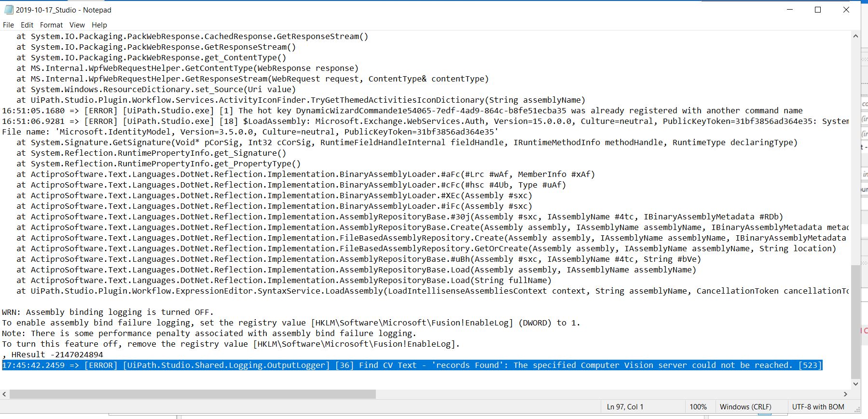Screen dimensions: 868x419
Task: Click the vertical scrollbar thumb
Action: tap(855, 322)
